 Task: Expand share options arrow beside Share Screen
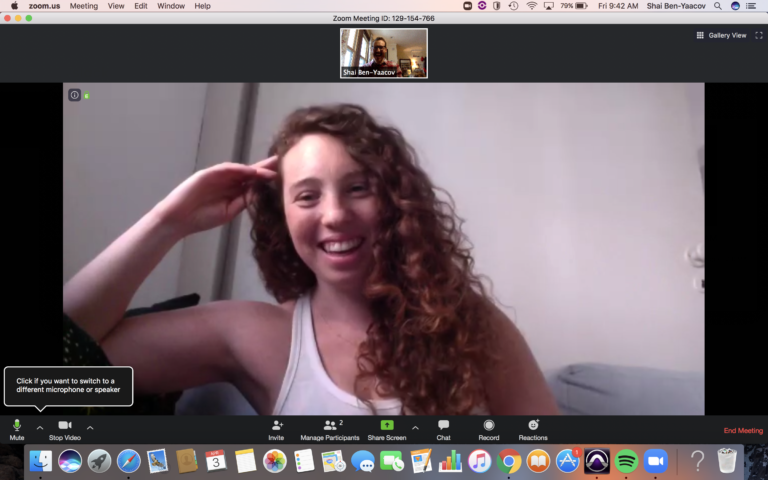coord(415,428)
